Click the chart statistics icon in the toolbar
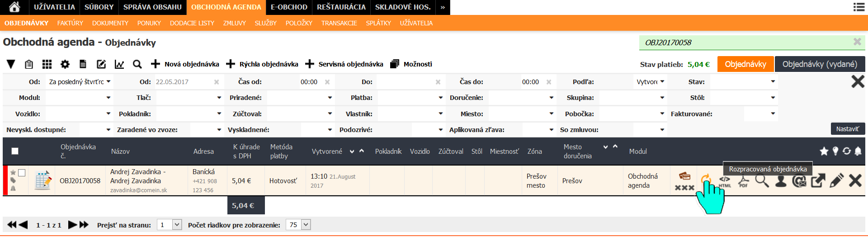Viewport: 868px width, 237px height. click(119, 64)
